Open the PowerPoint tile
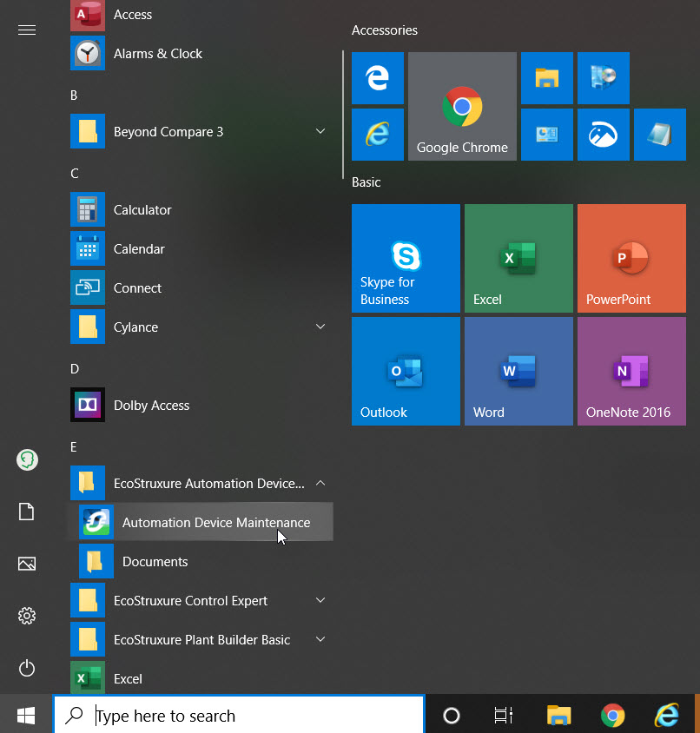 631,258
